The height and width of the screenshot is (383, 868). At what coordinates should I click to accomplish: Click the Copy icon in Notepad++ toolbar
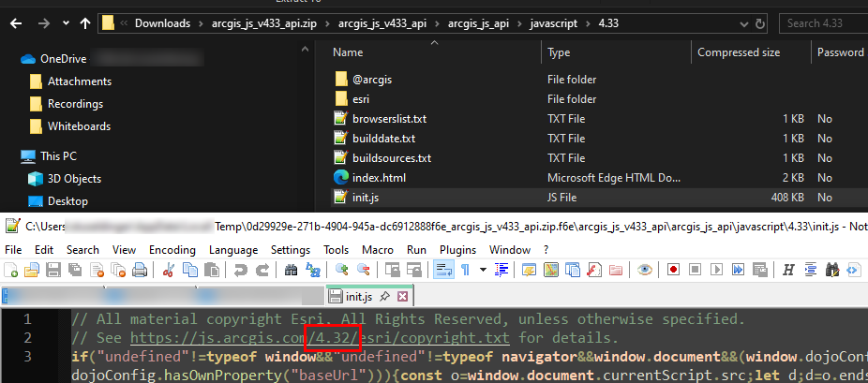pos(190,270)
